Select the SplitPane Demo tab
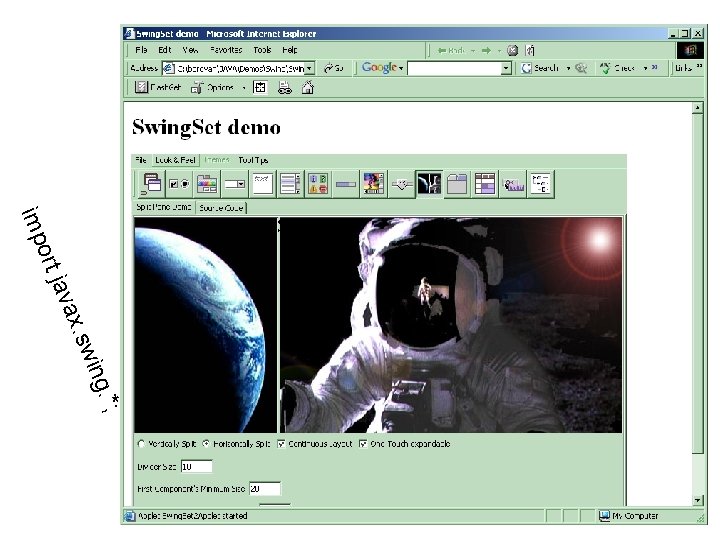 click(x=164, y=207)
